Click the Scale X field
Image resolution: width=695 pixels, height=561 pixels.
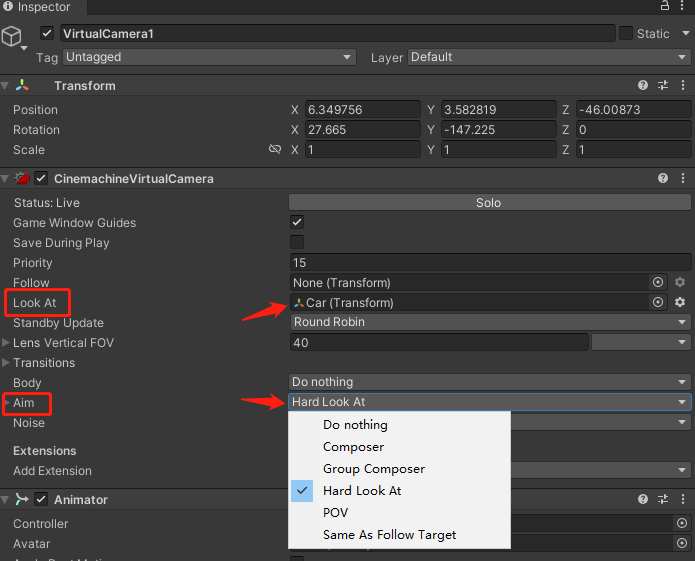pos(363,149)
